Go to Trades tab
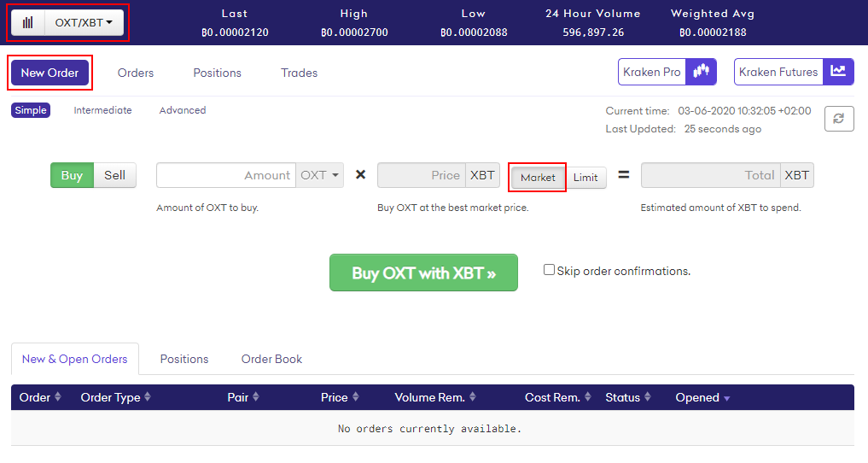 click(x=299, y=73)
